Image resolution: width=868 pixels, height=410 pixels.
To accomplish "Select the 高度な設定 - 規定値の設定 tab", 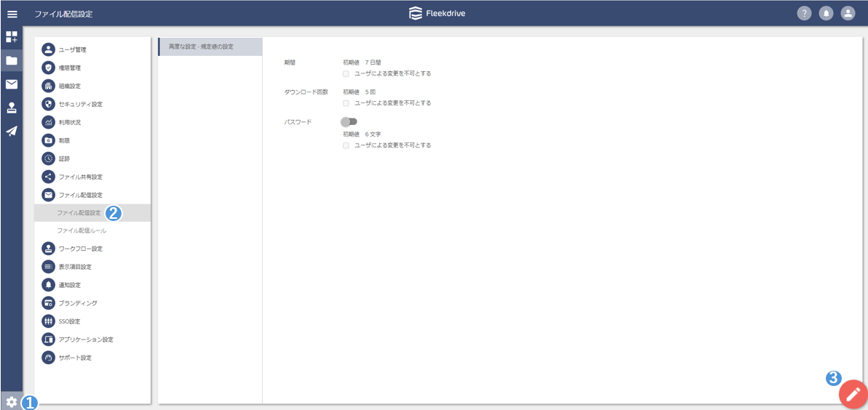I will (210, 47).
